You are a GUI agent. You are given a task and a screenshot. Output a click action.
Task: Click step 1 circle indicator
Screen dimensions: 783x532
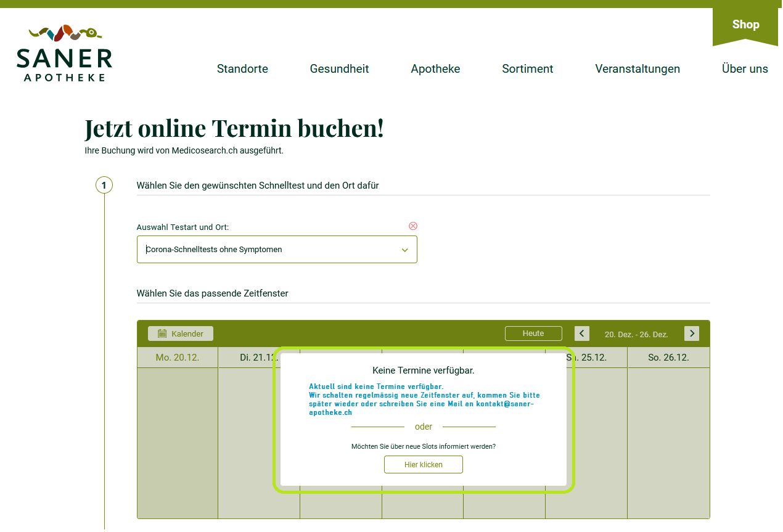tap(104, 185)
